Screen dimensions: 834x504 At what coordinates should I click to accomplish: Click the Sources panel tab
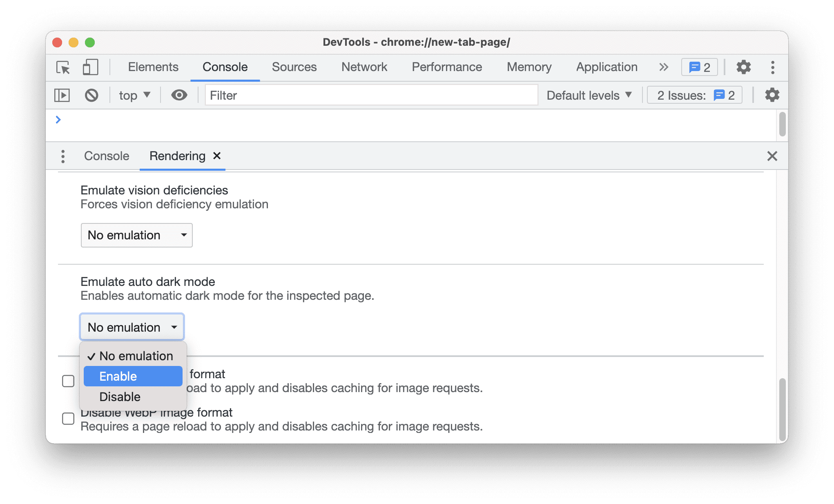pos(293,66)
